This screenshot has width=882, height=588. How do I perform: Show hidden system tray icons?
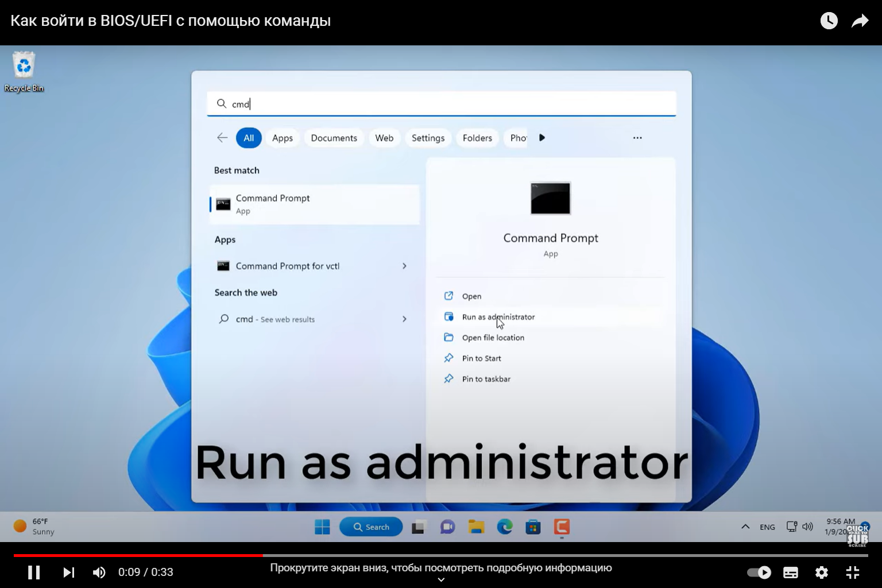pyautogui.click(x=745, y=527)
